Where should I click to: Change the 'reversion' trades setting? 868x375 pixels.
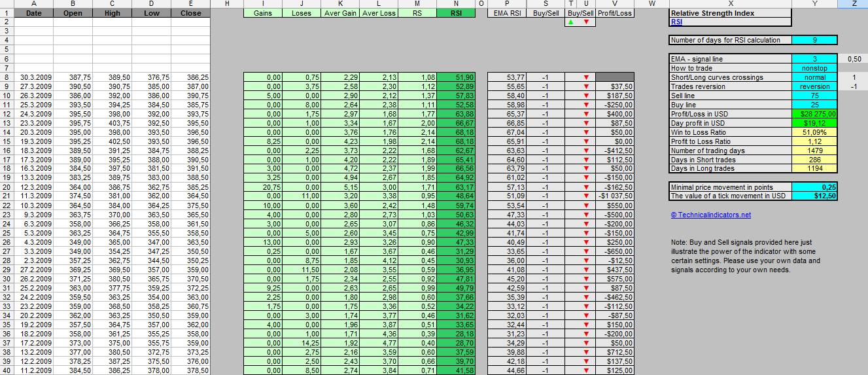814,86
